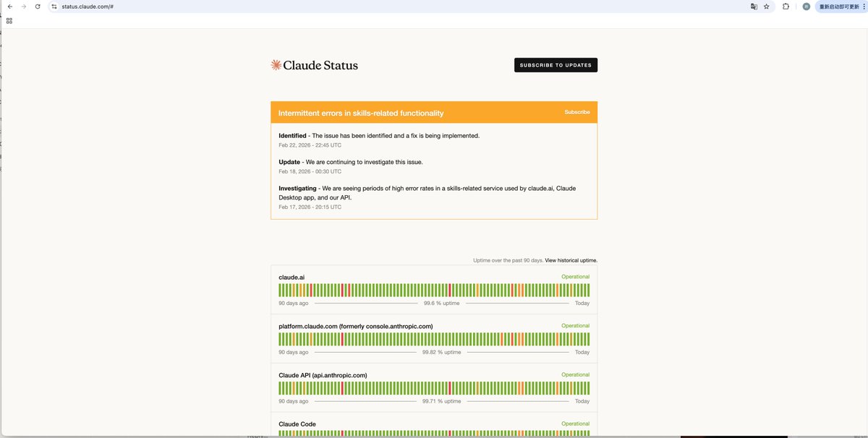Click the claude.ai component name
Viewport: 868px width, 438px height.
292,277
